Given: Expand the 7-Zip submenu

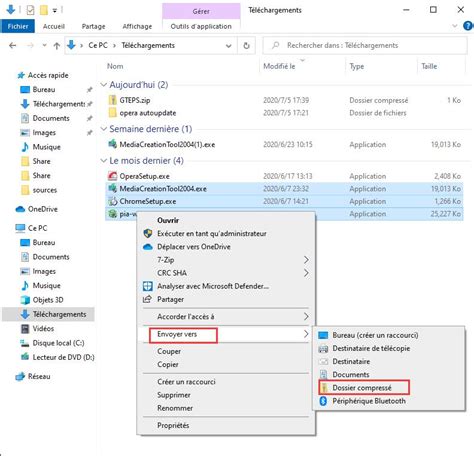Looking at the screenshot, I should pos(226,260).
